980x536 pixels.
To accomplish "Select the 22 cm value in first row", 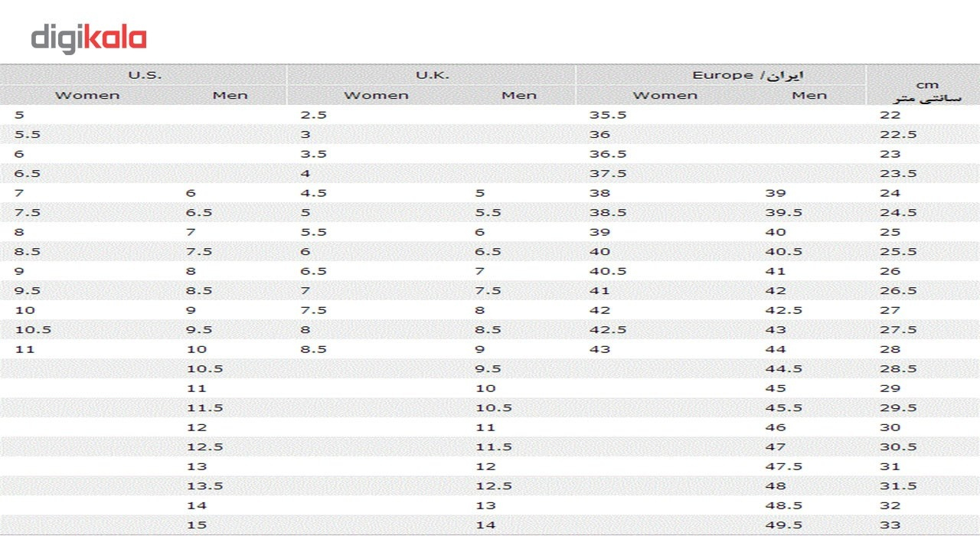I will tap(890, 115).
